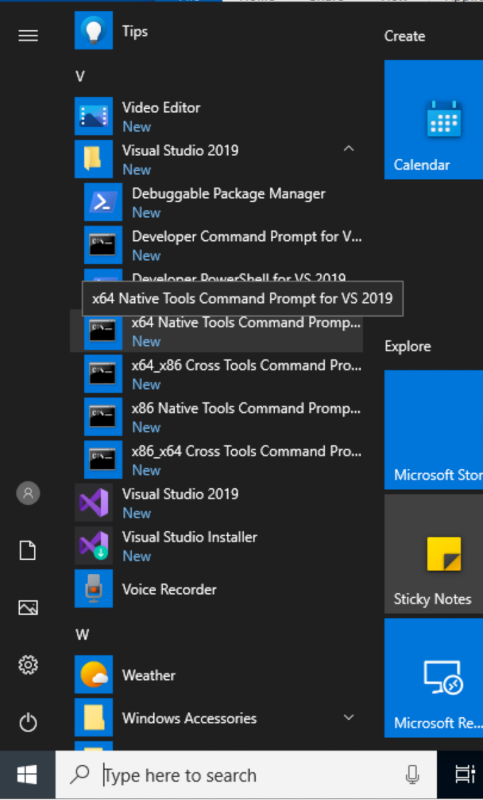Click the Windows Start button
Image resolution: width=483 pixels, height=800 pixels.
(x=27, y=775)
